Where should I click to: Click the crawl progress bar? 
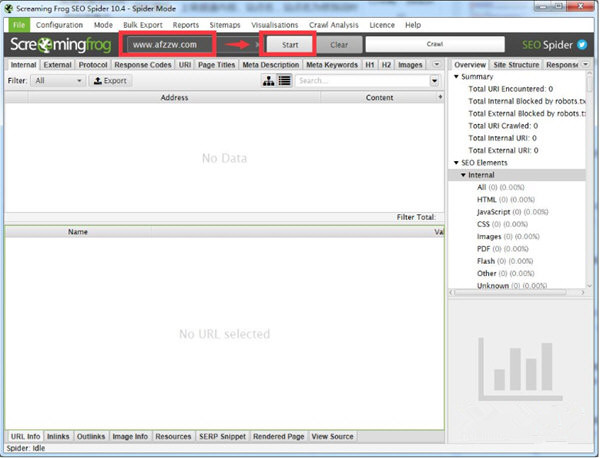434,45
